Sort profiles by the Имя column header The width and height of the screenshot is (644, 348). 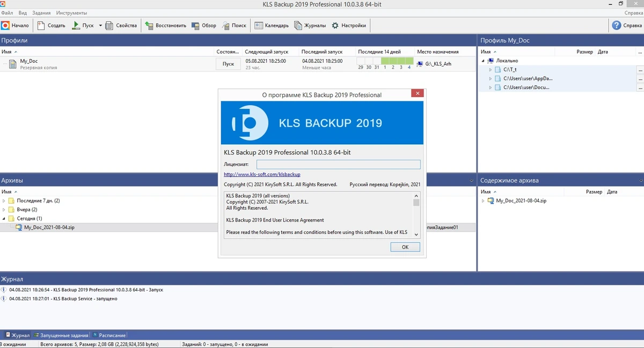coord(6,51)
